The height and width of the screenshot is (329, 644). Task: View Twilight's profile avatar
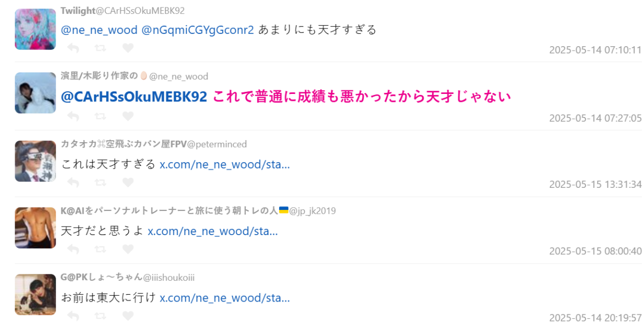[x=35, y=29]
